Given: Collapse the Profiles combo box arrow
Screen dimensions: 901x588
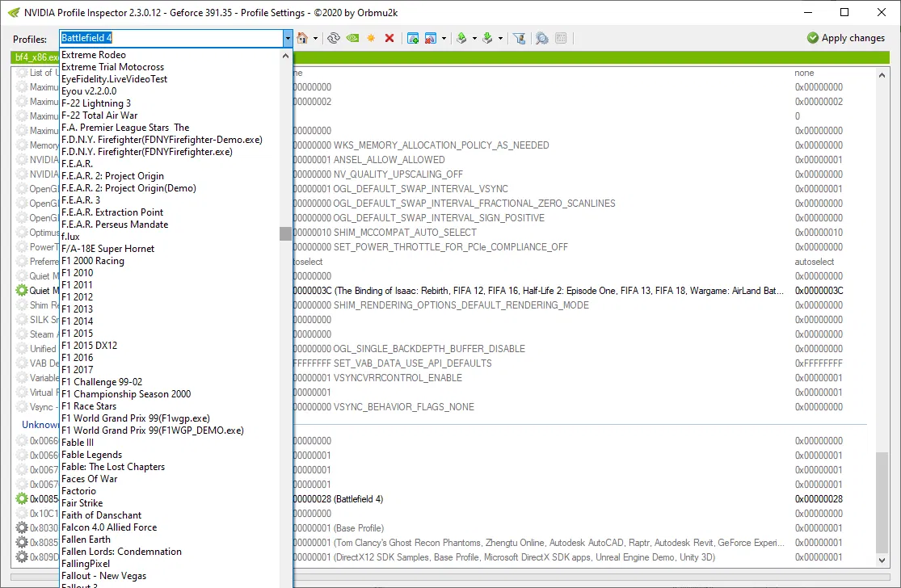Looking at the screenshot, I should click(x=288, y=39).
